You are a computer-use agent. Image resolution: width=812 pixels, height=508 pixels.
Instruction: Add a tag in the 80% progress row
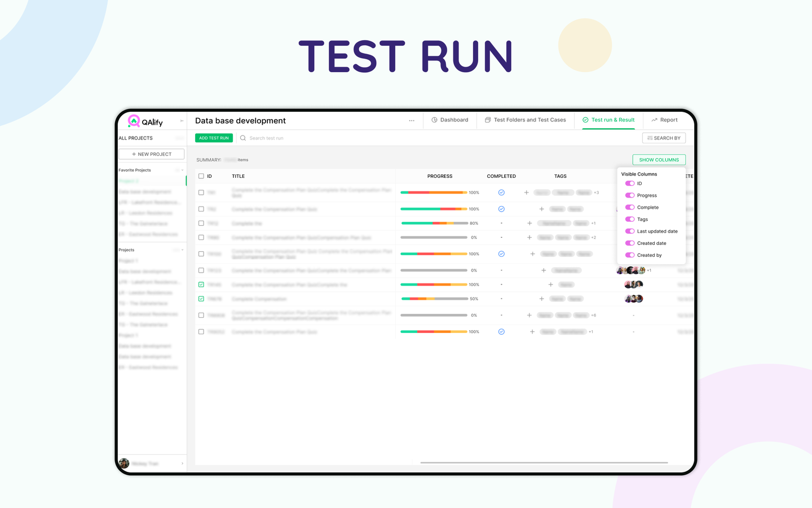[x=529, y=223]
